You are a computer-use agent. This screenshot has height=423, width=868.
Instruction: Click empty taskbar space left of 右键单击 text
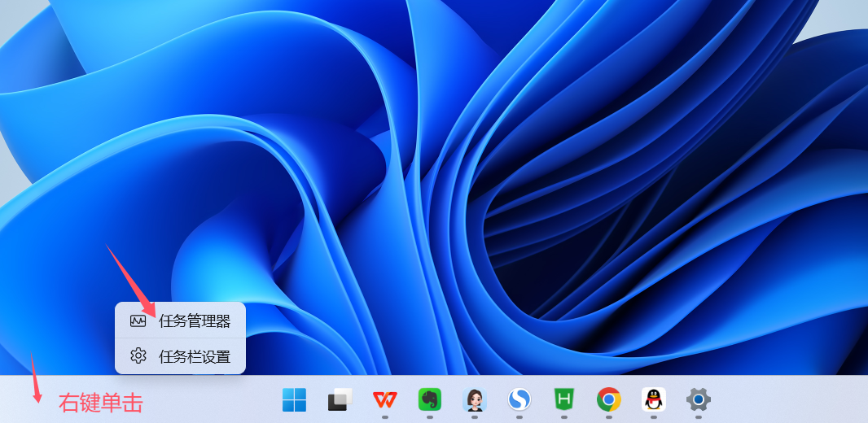(x=16, y=403)
